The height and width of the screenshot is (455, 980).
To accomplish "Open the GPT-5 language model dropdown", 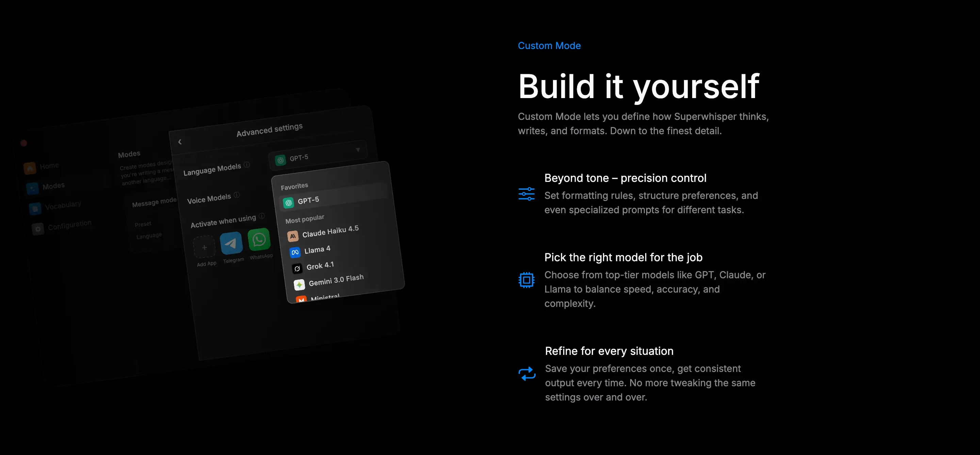I will click(x=318, y=155).
